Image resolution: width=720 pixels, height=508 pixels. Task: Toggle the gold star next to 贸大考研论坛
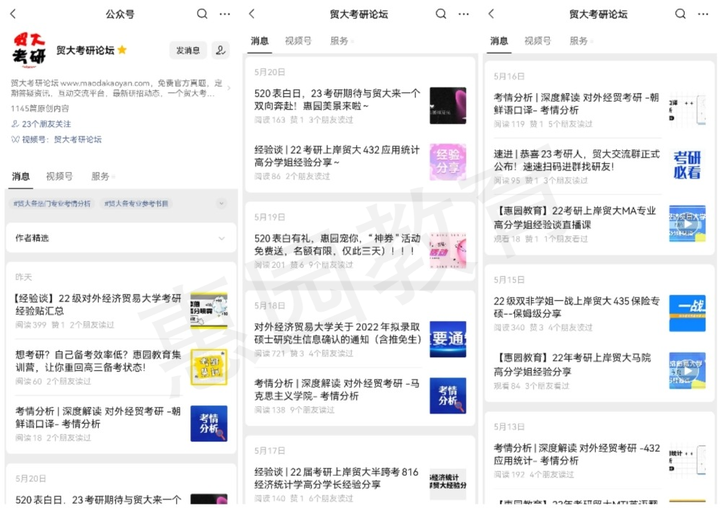122,50
